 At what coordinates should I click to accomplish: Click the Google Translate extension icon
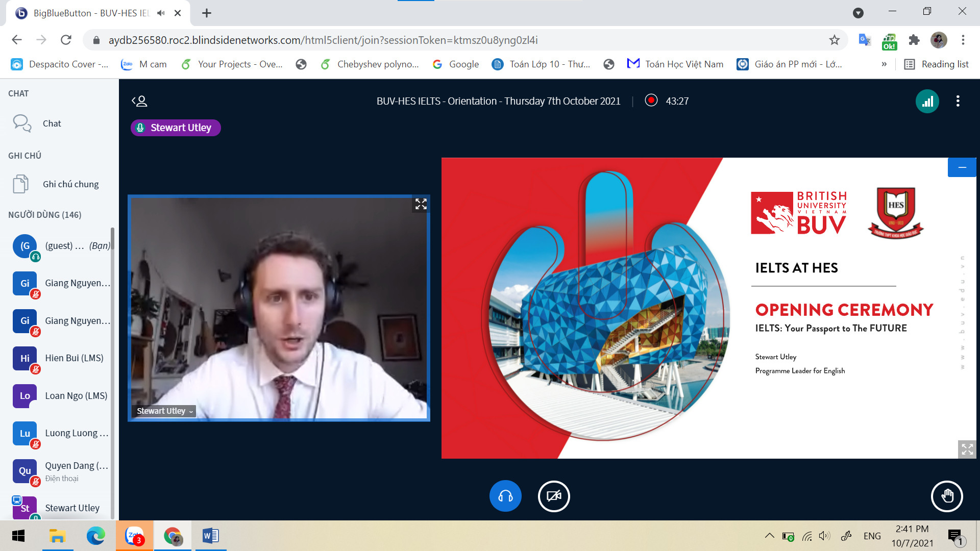864,40
